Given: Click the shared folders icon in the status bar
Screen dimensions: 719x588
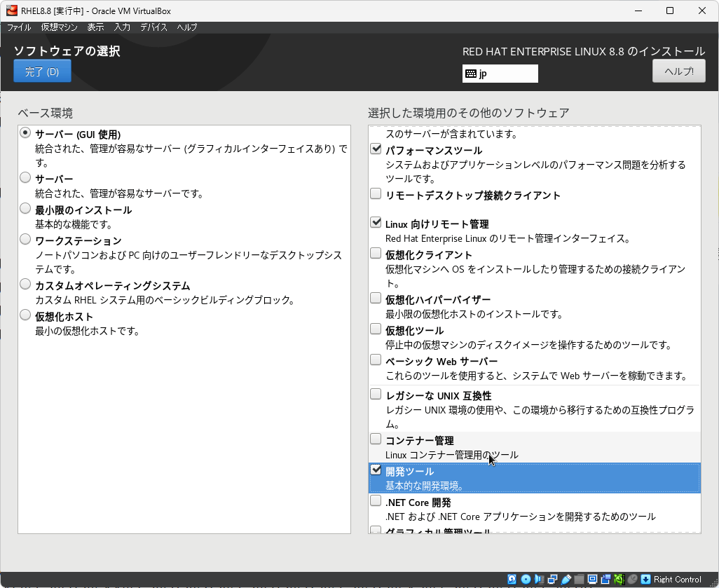Looking at the screenshot, I should (x=579, y=580).
